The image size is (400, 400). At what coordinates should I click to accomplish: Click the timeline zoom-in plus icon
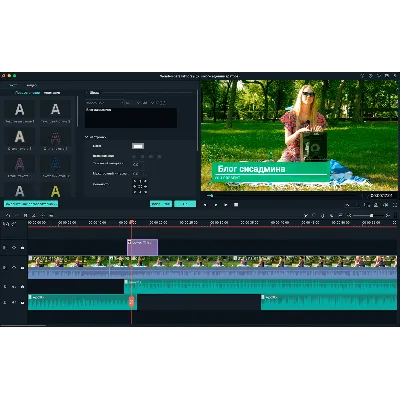click(387, 216)
